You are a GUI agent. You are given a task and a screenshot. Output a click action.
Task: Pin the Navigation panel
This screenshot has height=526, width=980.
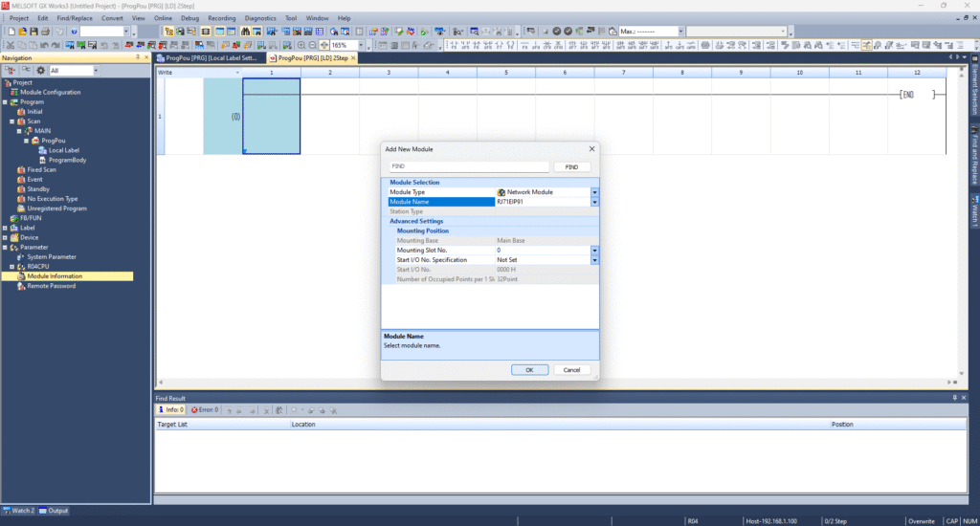[x=138, y=57]
